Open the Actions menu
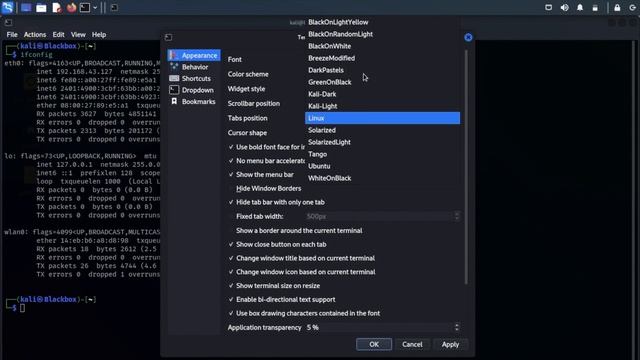 pyautogui.click(x=35, y=35)
